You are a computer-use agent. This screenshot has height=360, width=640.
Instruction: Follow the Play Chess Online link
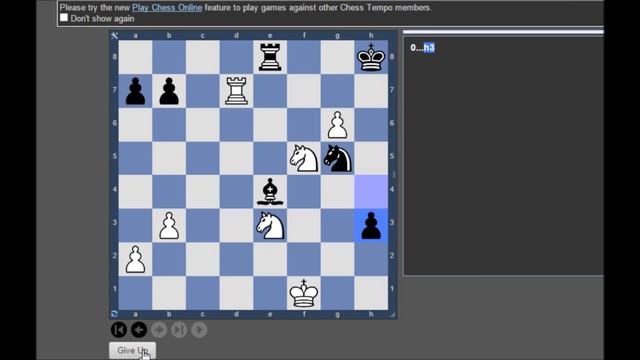[x=167, y=8]
